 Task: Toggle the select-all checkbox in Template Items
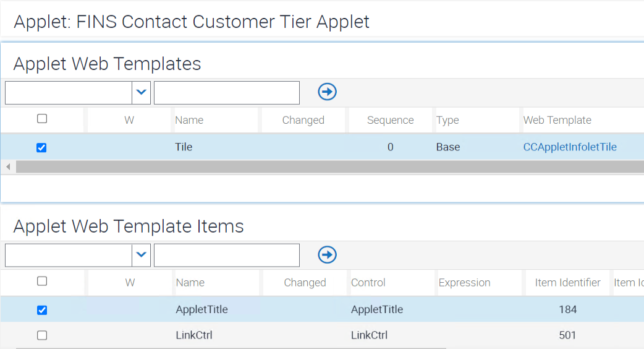(42, 282)
